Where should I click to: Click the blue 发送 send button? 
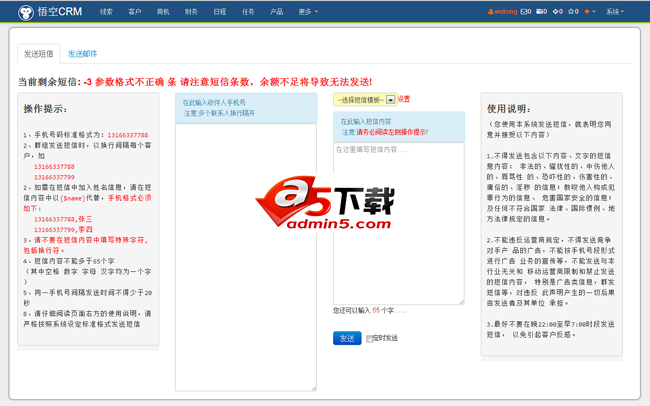[347, 338]
